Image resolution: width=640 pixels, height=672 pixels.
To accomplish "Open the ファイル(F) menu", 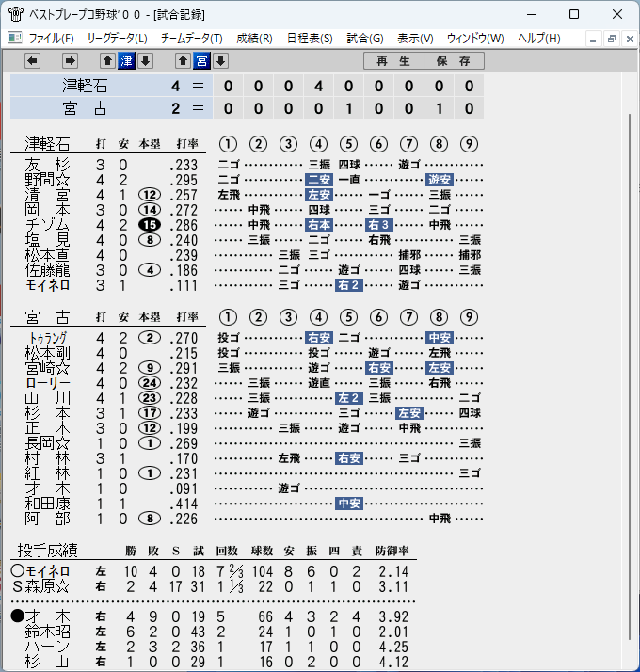I will coord(51,39).
